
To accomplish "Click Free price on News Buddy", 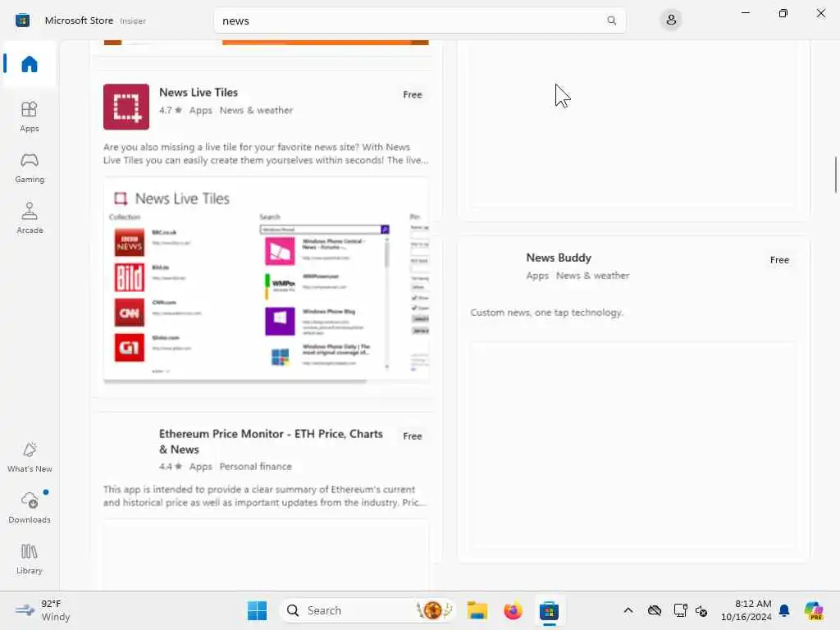I will point(779,260).
